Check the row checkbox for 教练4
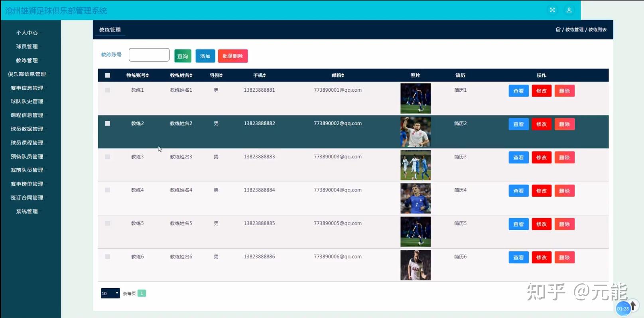Image resolution: width=644 pixels, height=318 pixels. point(108,190)
